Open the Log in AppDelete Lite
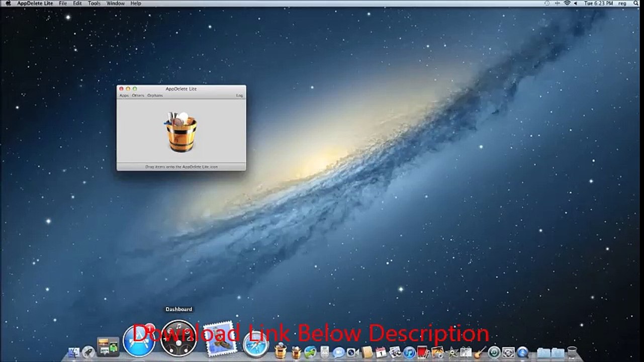 [239, 96]
